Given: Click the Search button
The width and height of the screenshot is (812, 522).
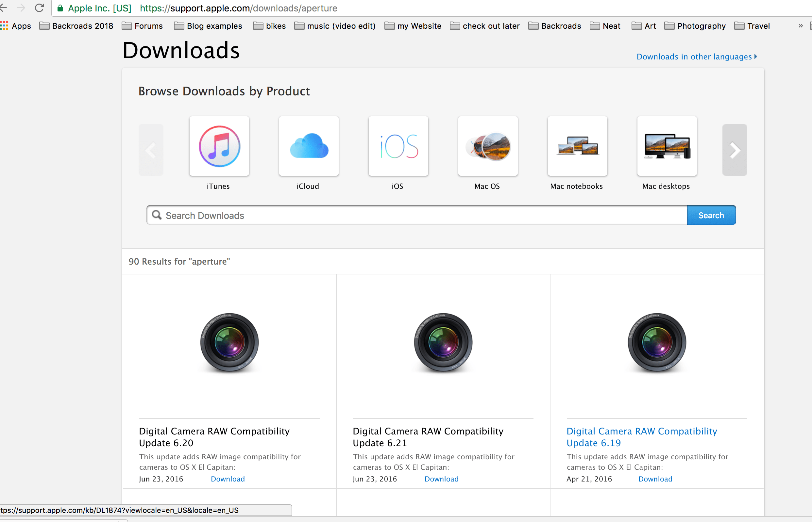Looking at the screenshot, I should [711, 215].
